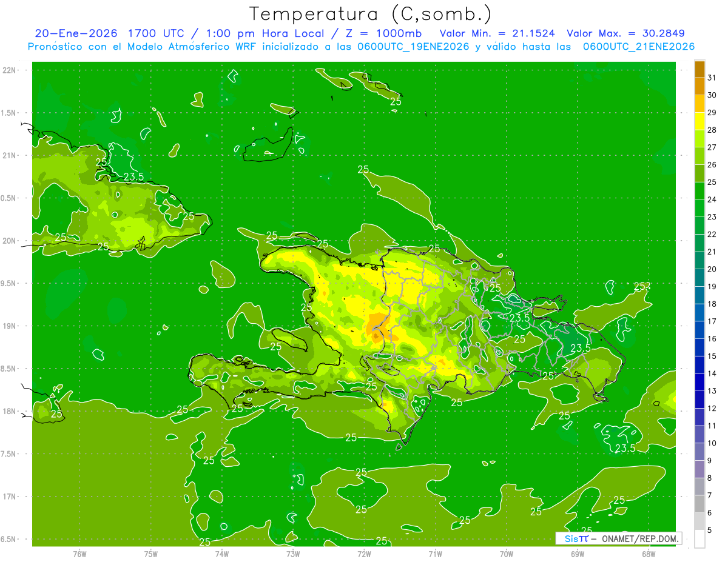The height and width of the screenshot is (562, 728).
Task: Click 'Pronóstico con el Modelo Atmósferico WRF' text
Action: click(x=143, y=47)
